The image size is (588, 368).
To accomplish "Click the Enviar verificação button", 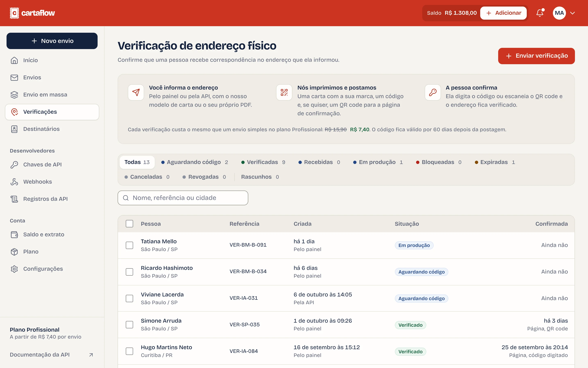I will pyautogui.click(x=537, y=56).
